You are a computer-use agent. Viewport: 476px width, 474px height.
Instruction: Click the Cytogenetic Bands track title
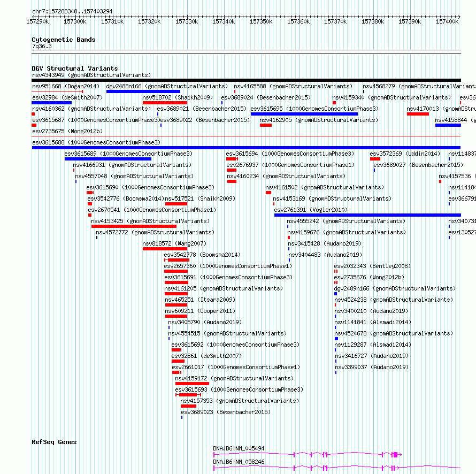64,40
